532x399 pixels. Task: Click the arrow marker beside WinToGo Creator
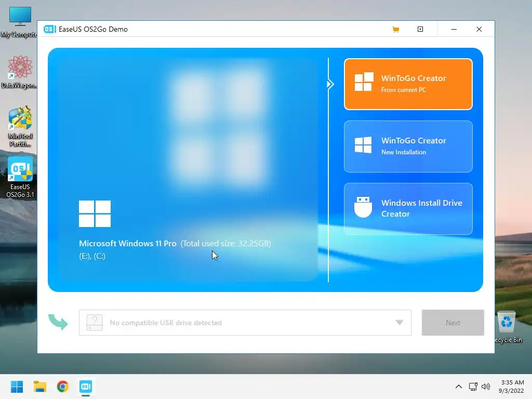point(330,84)
